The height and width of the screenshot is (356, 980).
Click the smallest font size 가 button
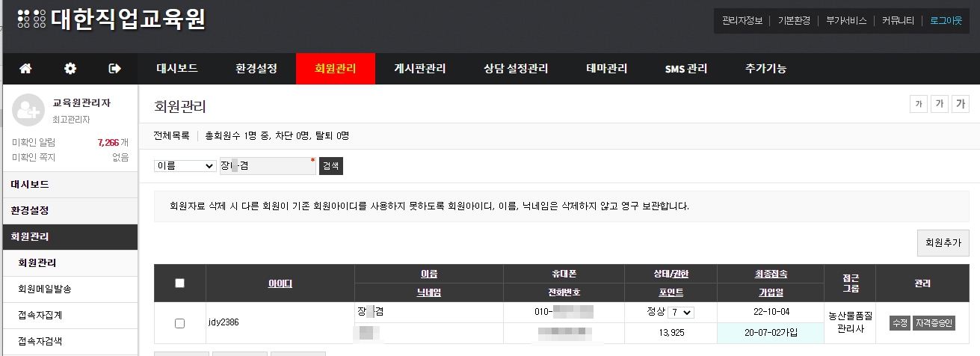(916, 104)
